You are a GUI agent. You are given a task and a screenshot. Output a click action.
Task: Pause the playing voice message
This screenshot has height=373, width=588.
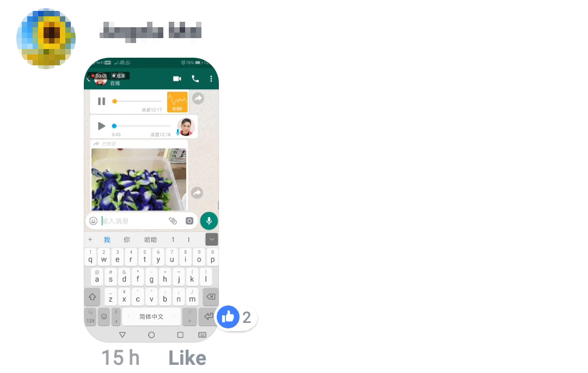click(x=101, y=101)
